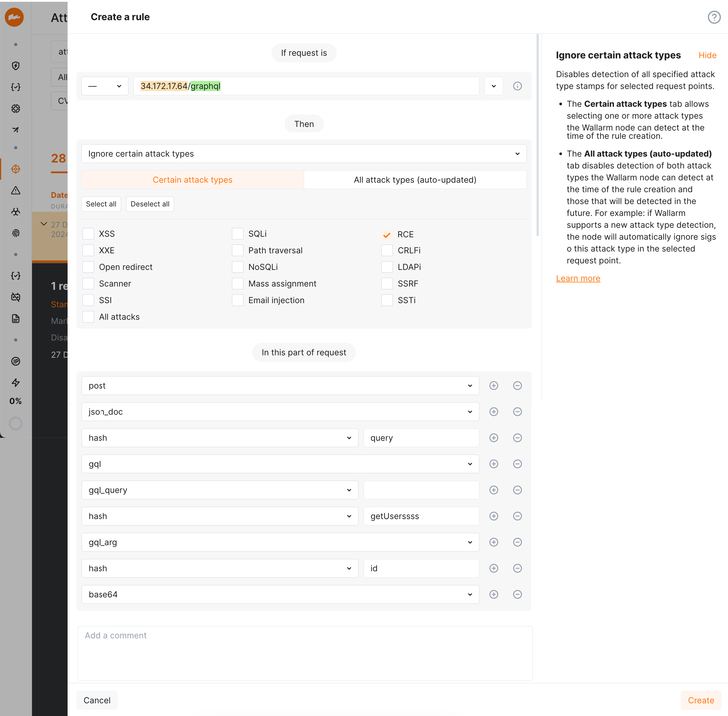This screenshot has width=728, height=716.
Task: Click the lightning bolt sidebar icon
Action: pyautogui.click(x=15, y=382)
